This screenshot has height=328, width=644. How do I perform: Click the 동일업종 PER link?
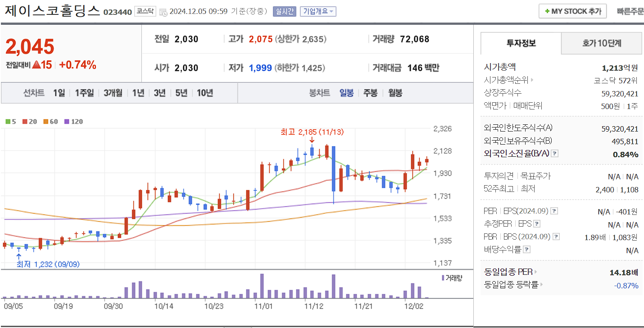[x=508, y=272]
